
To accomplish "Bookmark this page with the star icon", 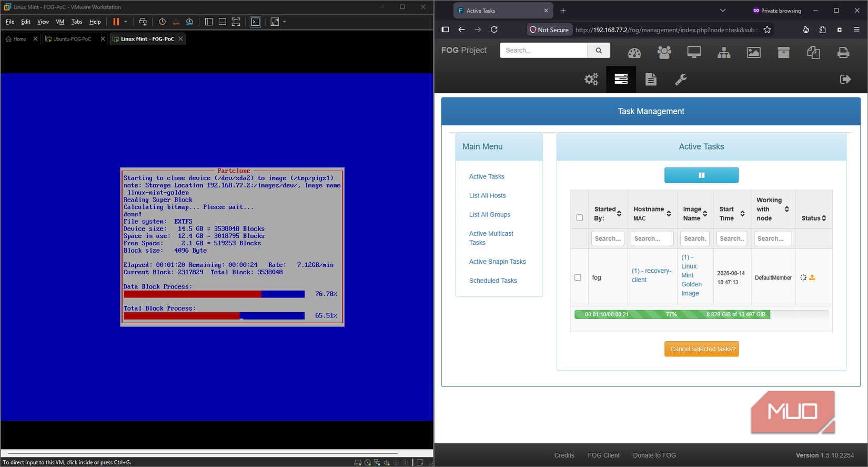I will point(767,29).
